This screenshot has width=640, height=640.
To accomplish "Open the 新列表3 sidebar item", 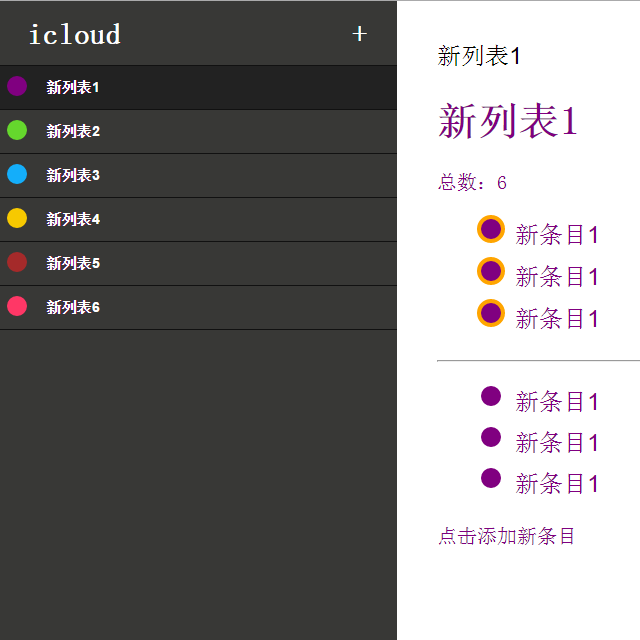I will [198, 176].
